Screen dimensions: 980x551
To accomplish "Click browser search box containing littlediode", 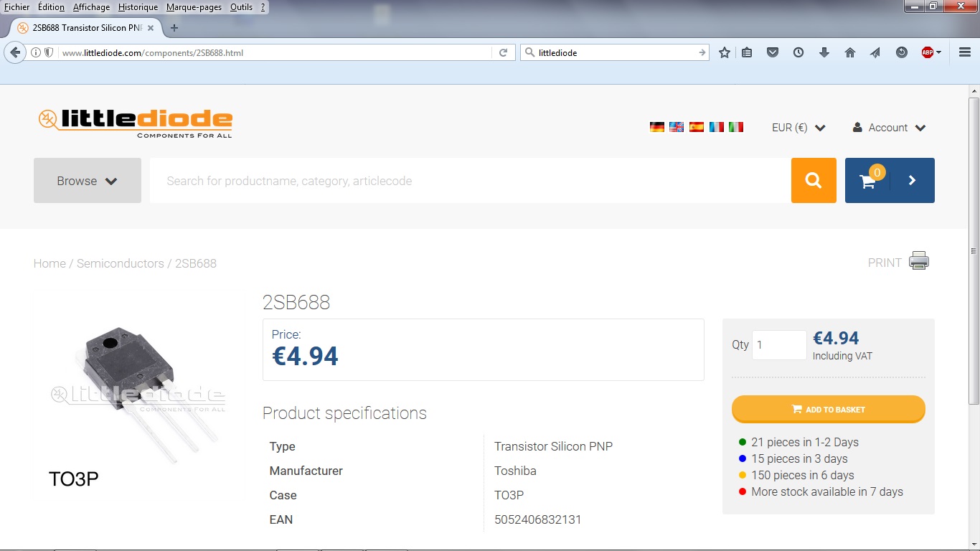I will point(616,52).
